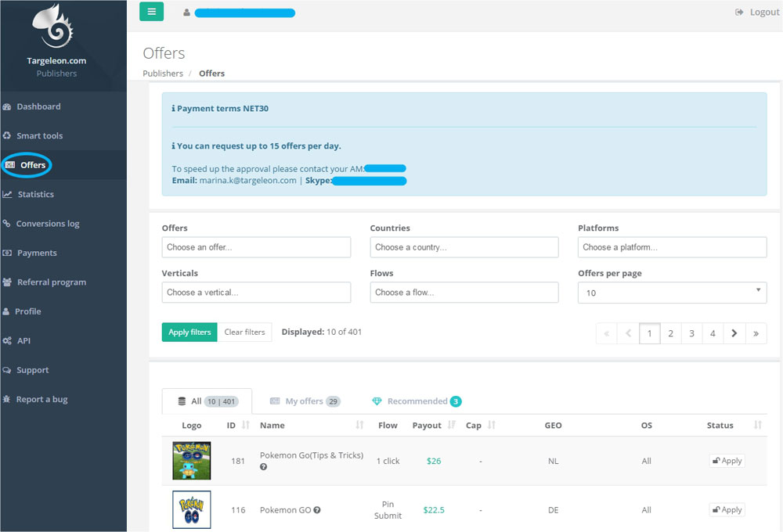The width and height of the screenshot is (783, 532).
Task: Click the Clear filters button
Action: coord(244,332)
